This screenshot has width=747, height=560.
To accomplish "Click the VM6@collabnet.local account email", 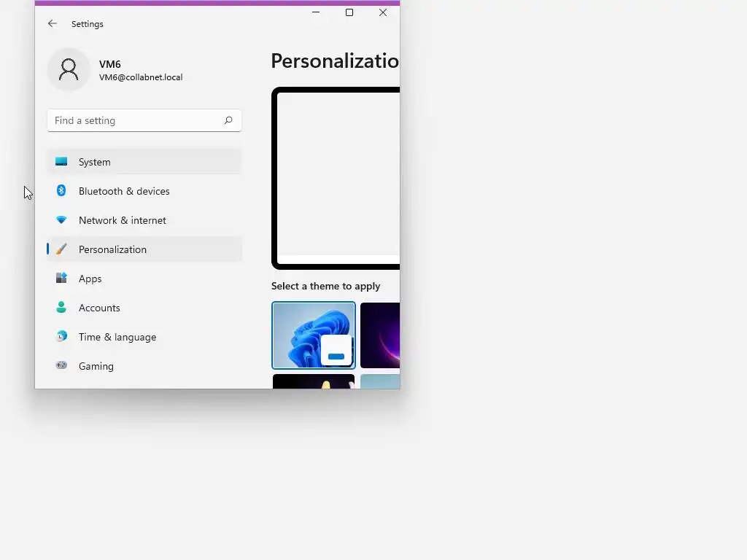I will point(141,77).
